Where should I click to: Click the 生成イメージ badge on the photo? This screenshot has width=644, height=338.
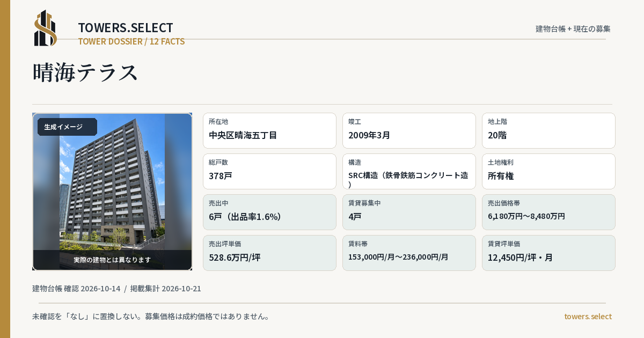(x=67, y=127)
